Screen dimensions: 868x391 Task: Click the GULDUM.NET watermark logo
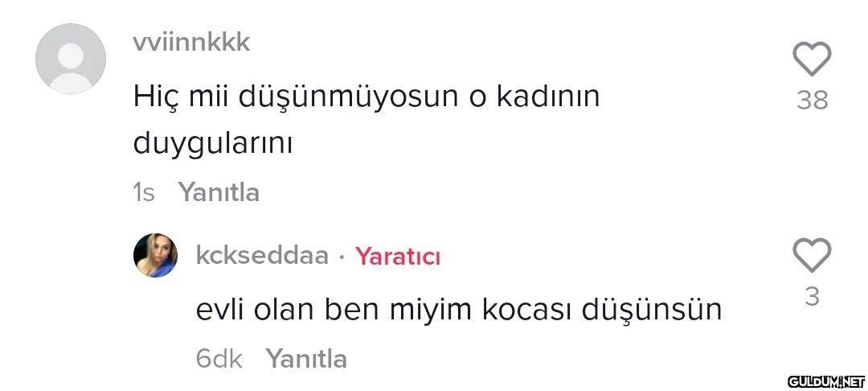[x=826, y=381]
